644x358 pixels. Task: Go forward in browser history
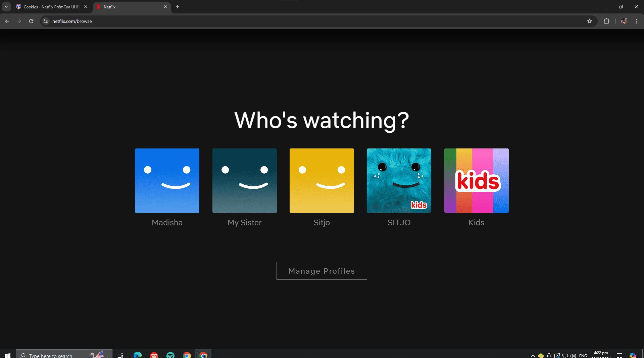[19, 21]
